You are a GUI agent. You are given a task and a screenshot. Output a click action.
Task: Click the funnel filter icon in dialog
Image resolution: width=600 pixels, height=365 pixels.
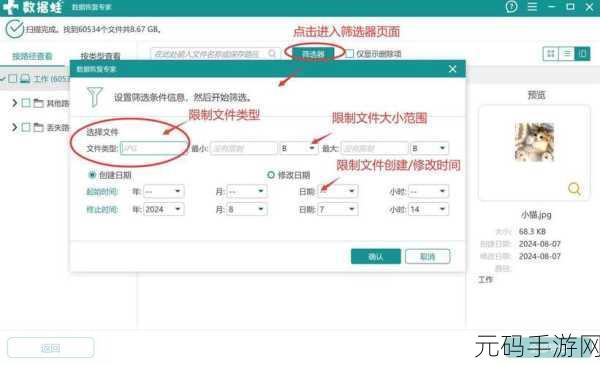(95, 97)
